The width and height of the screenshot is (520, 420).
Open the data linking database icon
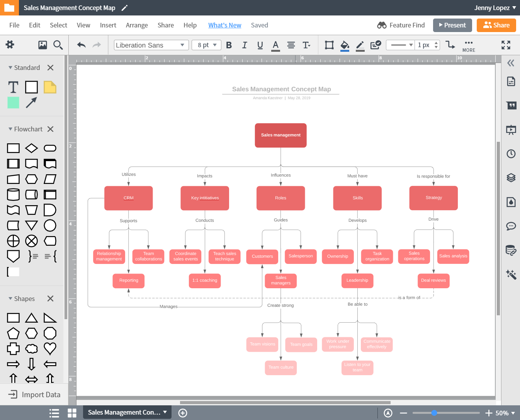(511, 250)
